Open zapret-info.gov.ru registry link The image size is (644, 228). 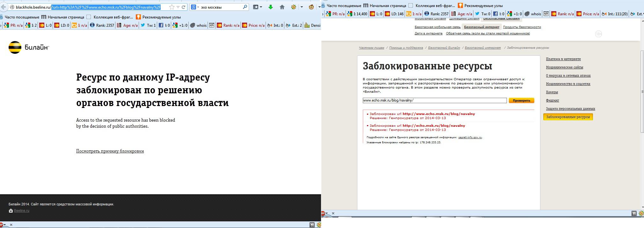[x=470, y=138]
